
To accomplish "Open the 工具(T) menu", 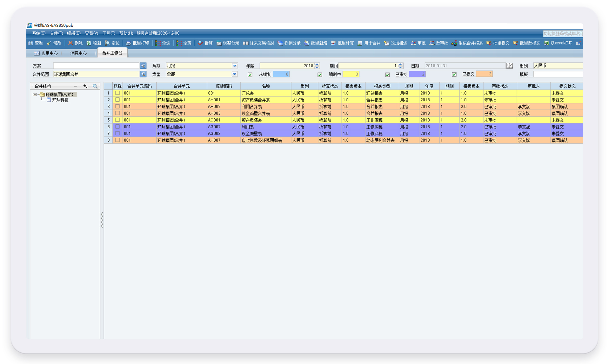I will pos(109,33).
